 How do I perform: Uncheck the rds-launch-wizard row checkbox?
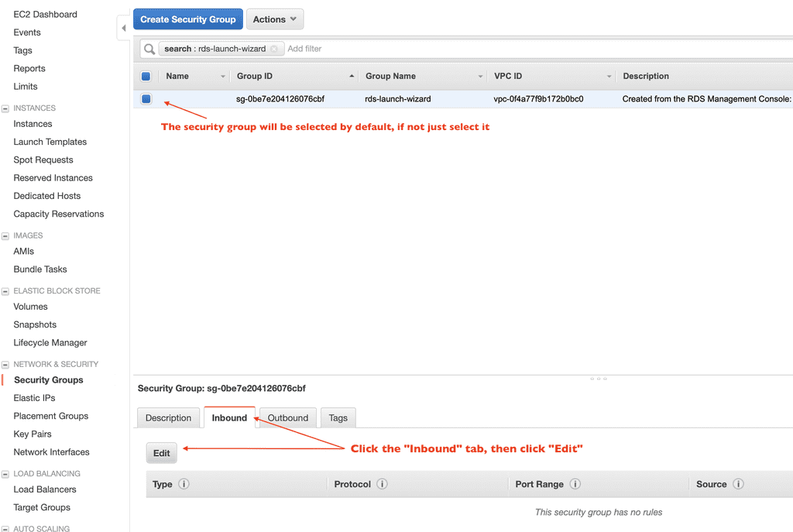146,99
